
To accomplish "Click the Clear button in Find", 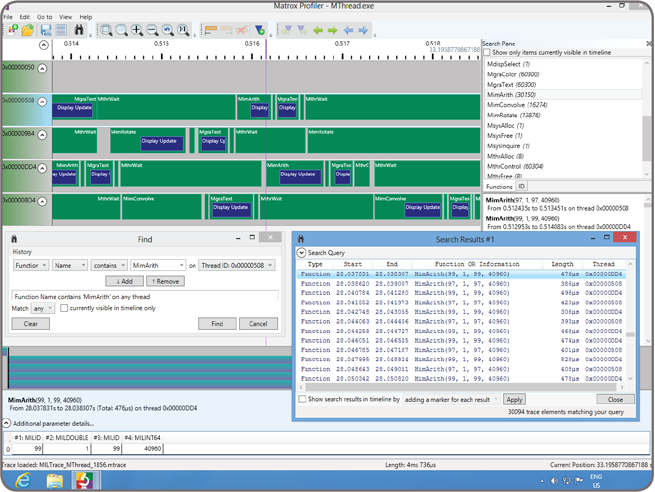I will [x=30, y=324].
